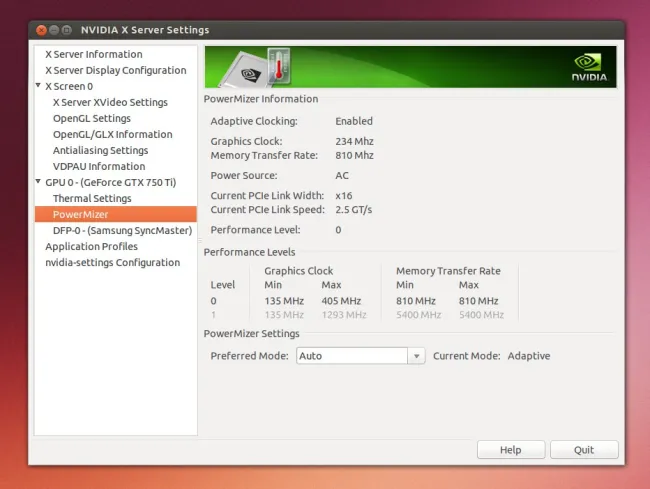
Task: Click the '1293 MHz' max clock cell
Action: pyautogui.click(x=344, y=315)
